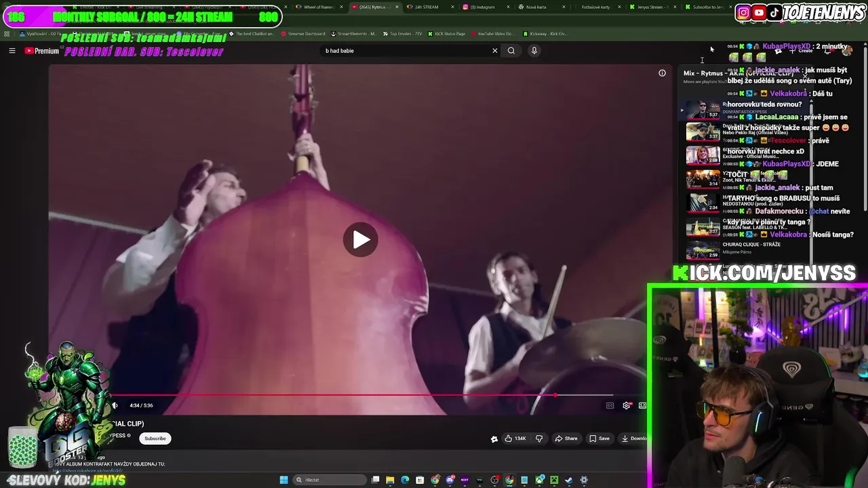Close the Wheel of Names tab

point(341,7)
